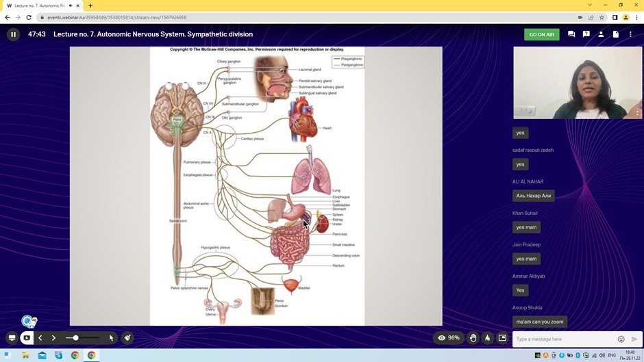The height and width of the screenshot is (362, 644).
Task: Open File Explorer from taskbar
Action: pos(25,355)
